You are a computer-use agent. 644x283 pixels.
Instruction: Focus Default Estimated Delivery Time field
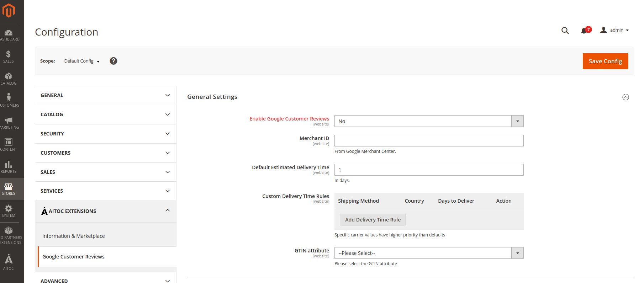pyautogui.click(x=429, y=170)
